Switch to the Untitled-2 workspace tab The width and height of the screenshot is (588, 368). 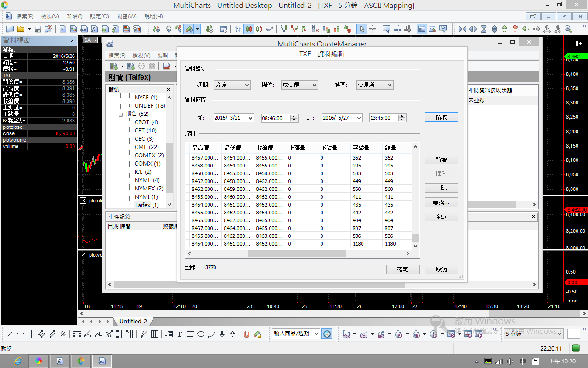click(x=133, y=322)
